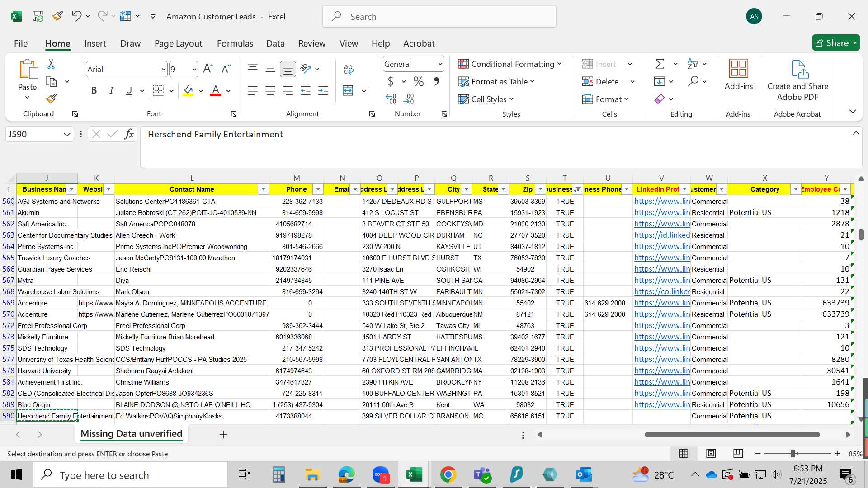Click the Clear eraser icon in Editing
The image size is (868, 488).
point(660,99)
